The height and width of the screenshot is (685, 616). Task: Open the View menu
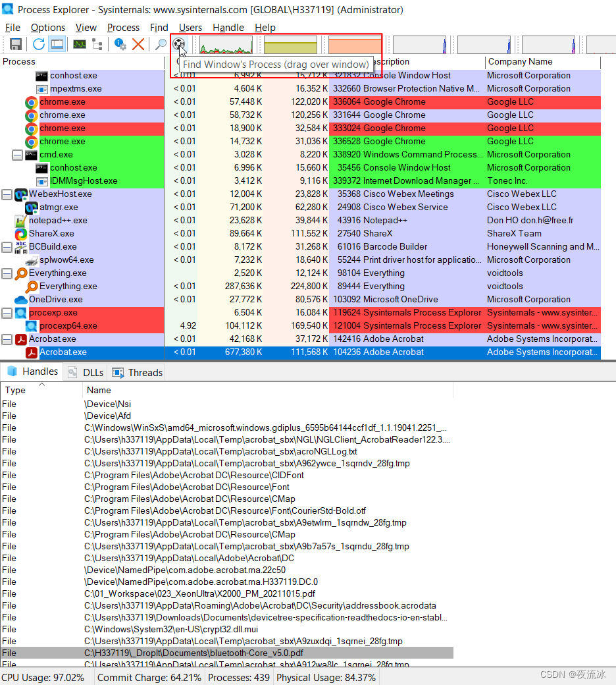86,28
